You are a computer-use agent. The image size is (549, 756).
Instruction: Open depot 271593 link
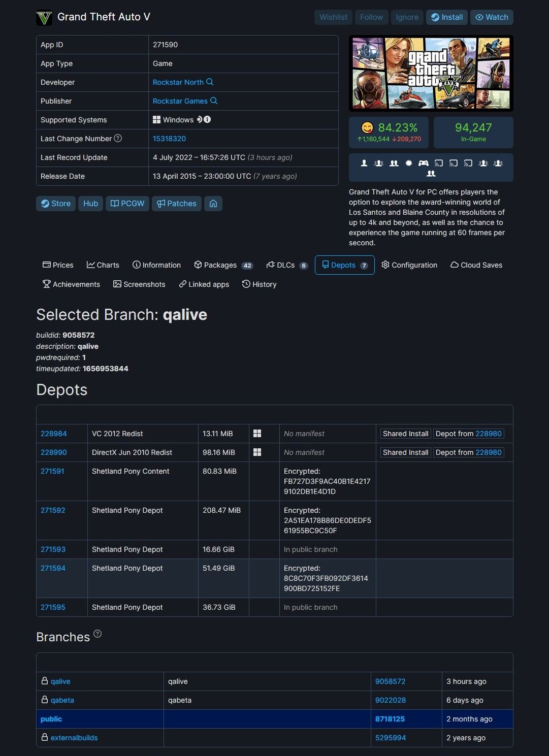pyautogui.click(x=53, y=549)
